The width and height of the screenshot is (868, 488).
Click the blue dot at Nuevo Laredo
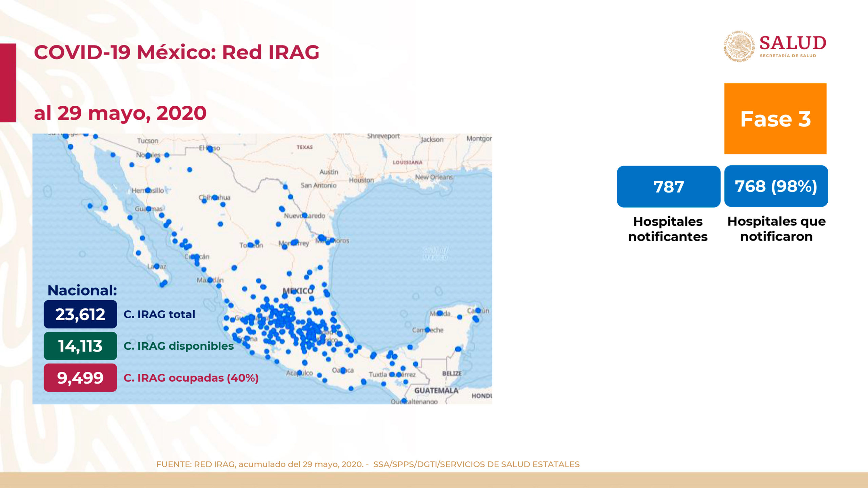click(304, 215)
